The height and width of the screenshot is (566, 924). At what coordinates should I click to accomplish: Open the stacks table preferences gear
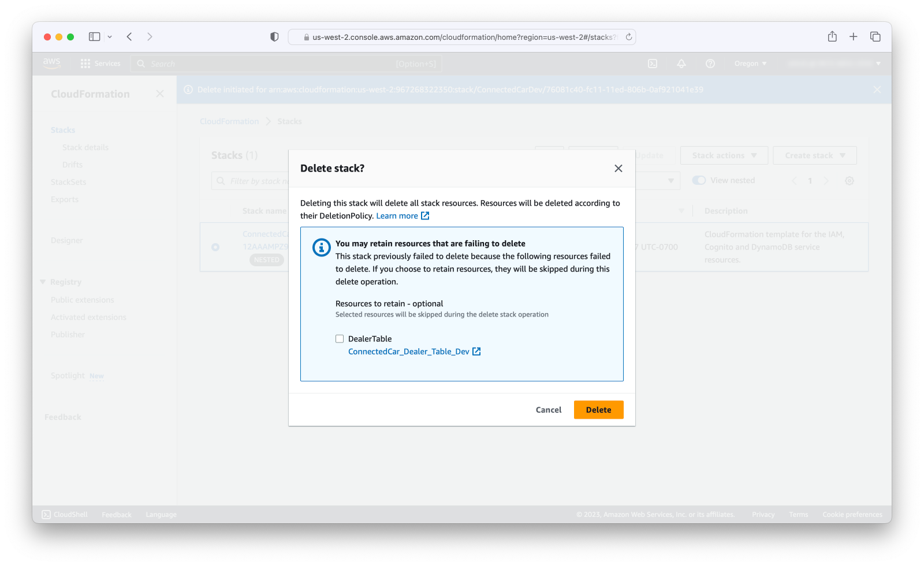[x=850, y=181]
